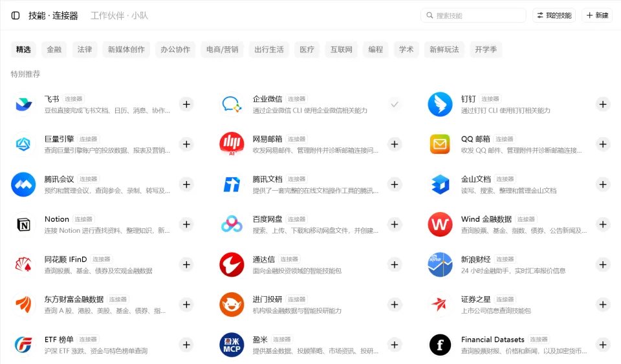Toggle the sidebar panel icon

[16, 16]
